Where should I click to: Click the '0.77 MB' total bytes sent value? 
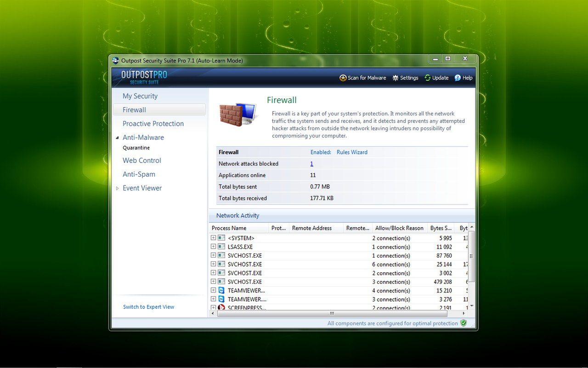tap(320, 187)
